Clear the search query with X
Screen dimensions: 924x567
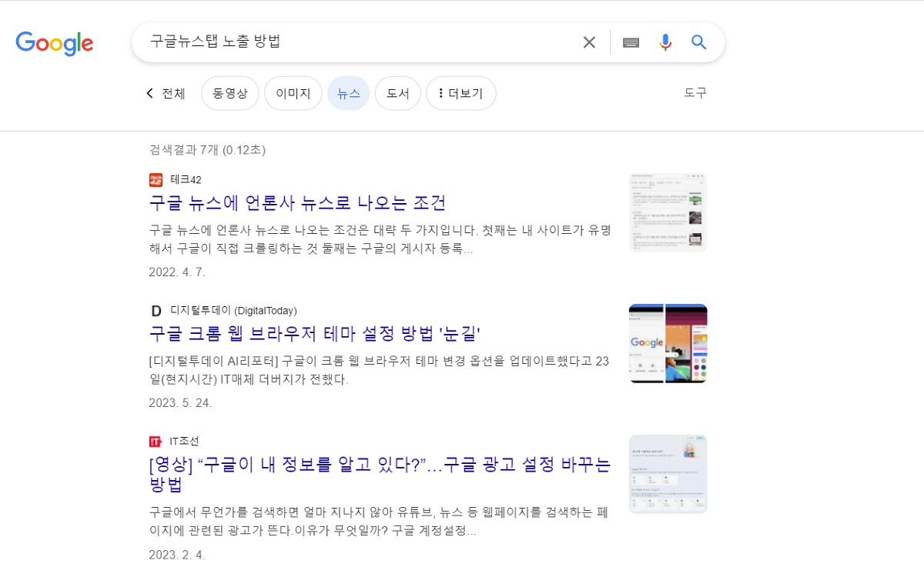point(589,42)
